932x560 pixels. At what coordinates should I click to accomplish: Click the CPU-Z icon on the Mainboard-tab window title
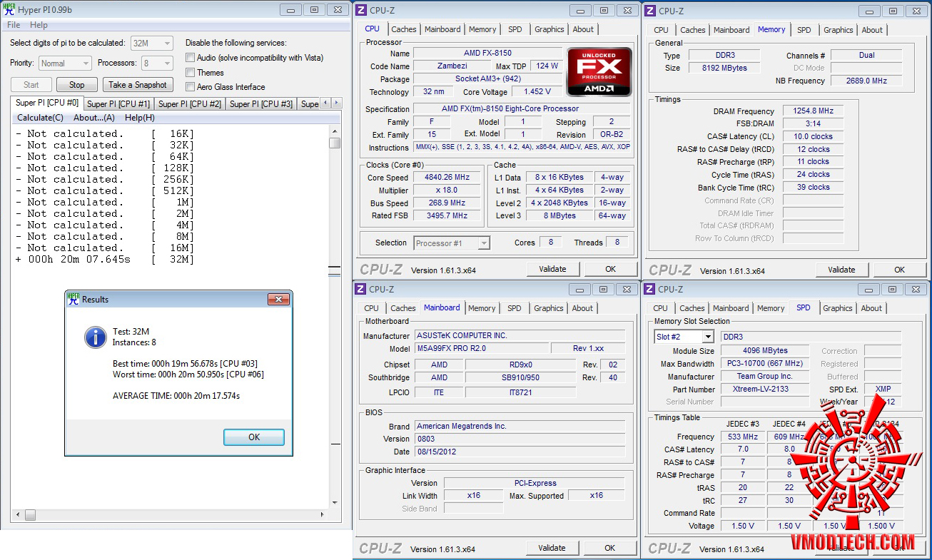pyautogui.click(x=361, y=289)
